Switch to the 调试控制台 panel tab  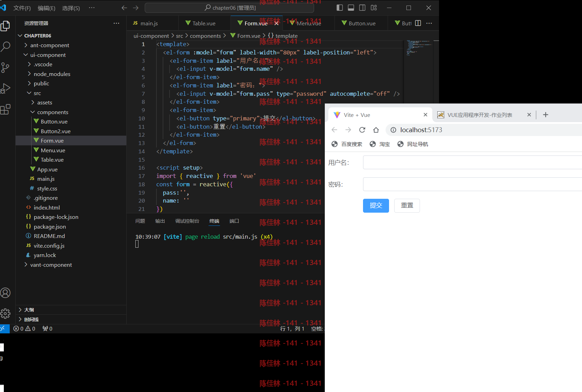[187, 221]
